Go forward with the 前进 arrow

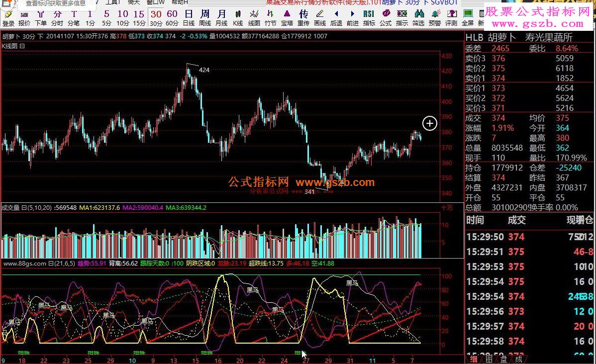click(x=352, y=18)
